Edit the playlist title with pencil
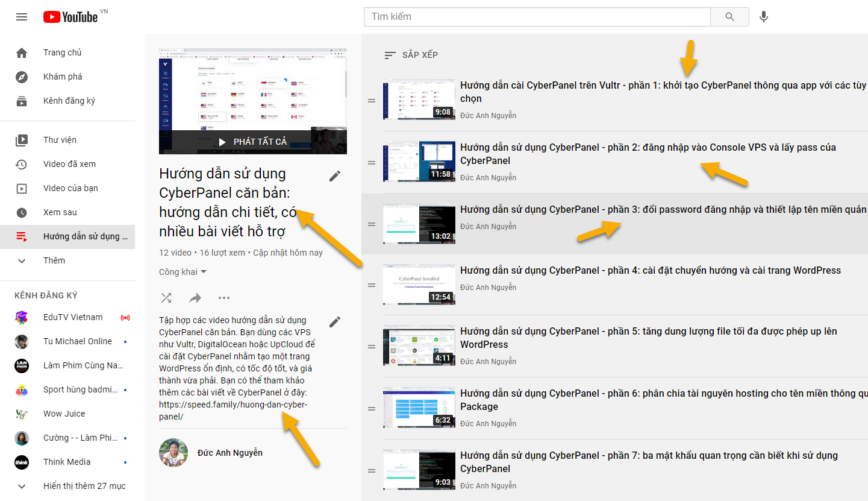The height and width of the screenshot is (501, 868). point(335,176)
